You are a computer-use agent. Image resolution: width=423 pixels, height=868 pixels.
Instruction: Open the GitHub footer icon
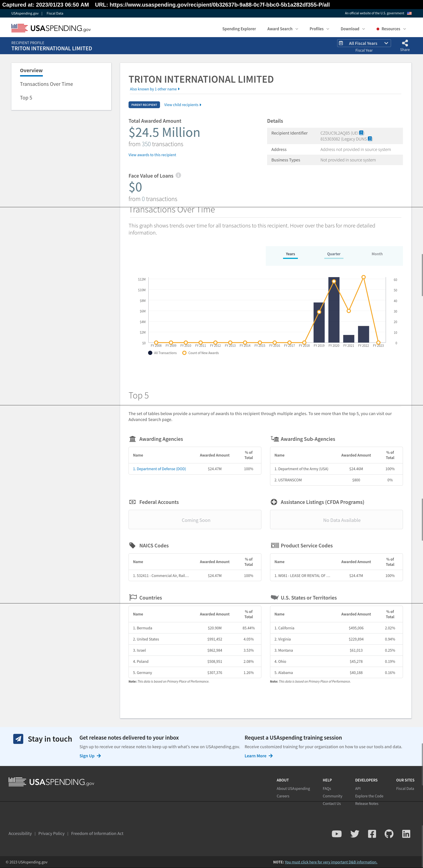[389, 833]
